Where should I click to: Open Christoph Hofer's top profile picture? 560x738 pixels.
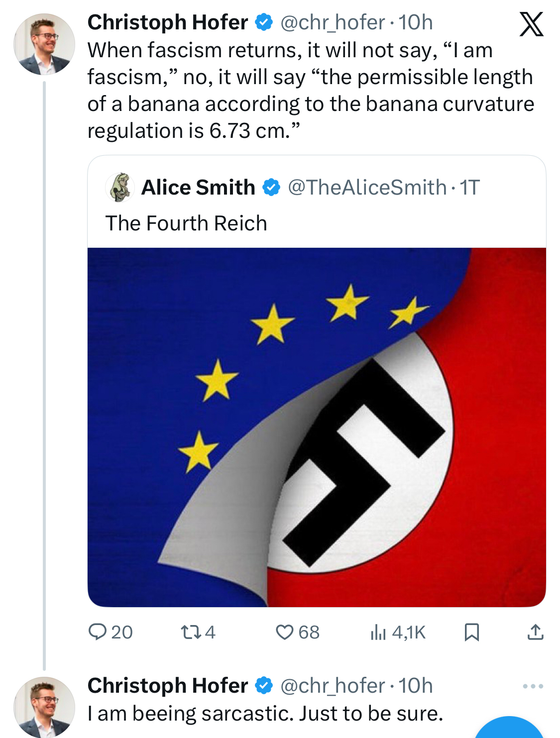point(44,44)
